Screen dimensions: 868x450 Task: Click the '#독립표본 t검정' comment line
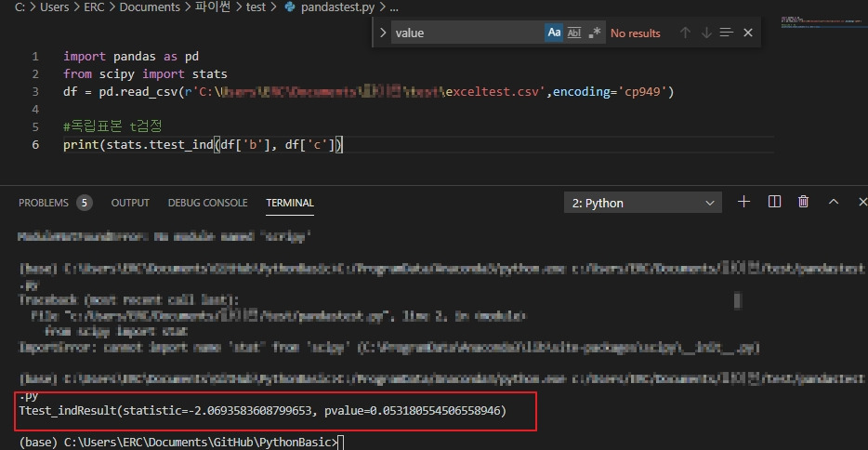point(112,126)
